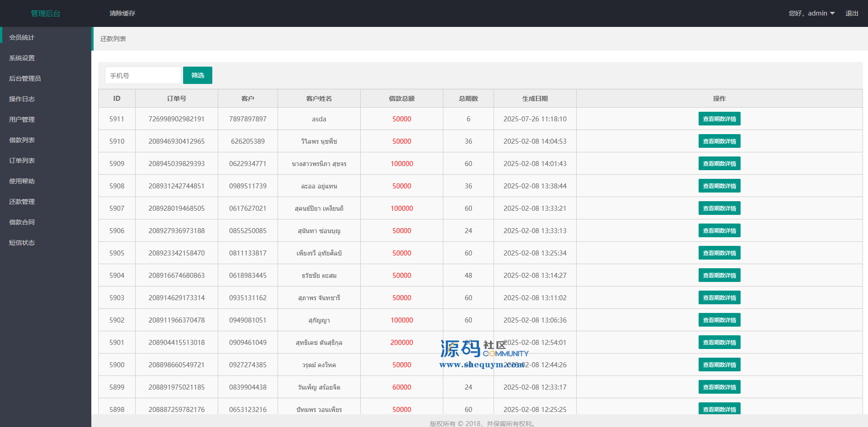Click 清除缓存 in top bar

coord(122,13)
